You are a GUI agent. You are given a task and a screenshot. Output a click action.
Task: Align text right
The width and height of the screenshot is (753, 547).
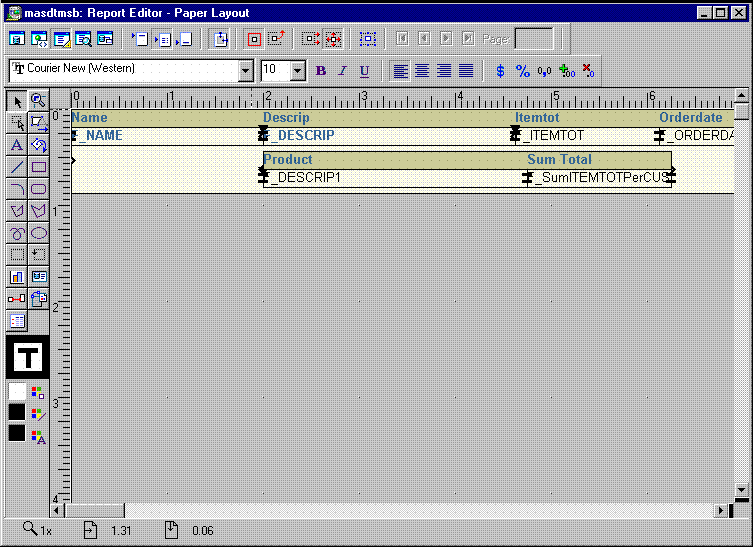[444, 71]
